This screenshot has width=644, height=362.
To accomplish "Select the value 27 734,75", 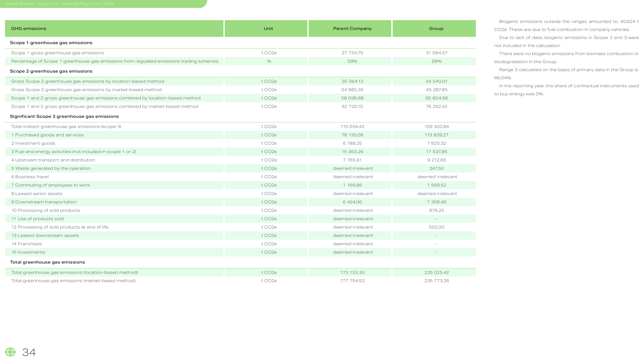I will pyautogui.click(x=352, y=53).
